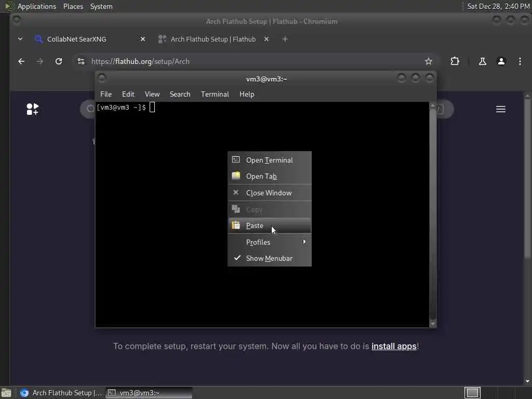Switch to Chromium via taskbar button

[x=60, y=393]
